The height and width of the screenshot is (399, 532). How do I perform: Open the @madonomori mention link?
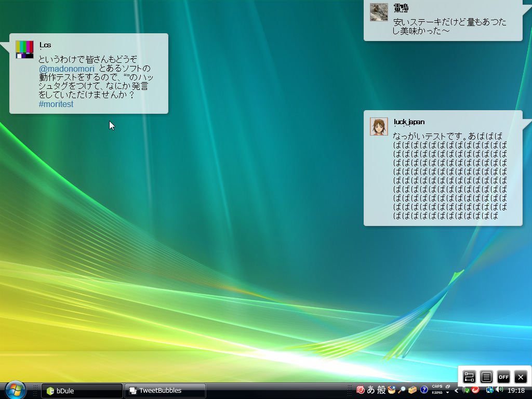click(66, 69)
